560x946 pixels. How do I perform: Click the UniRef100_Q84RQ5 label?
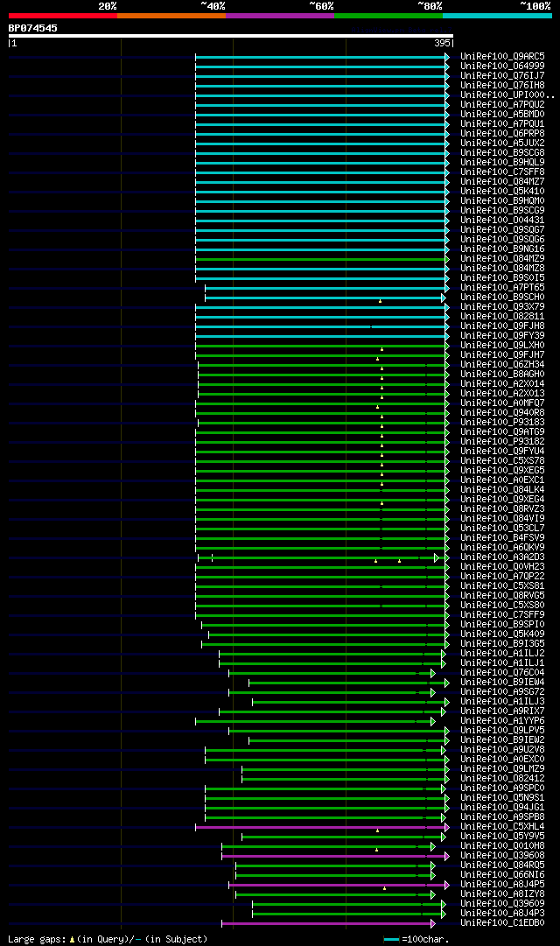[x=502, y=865]
